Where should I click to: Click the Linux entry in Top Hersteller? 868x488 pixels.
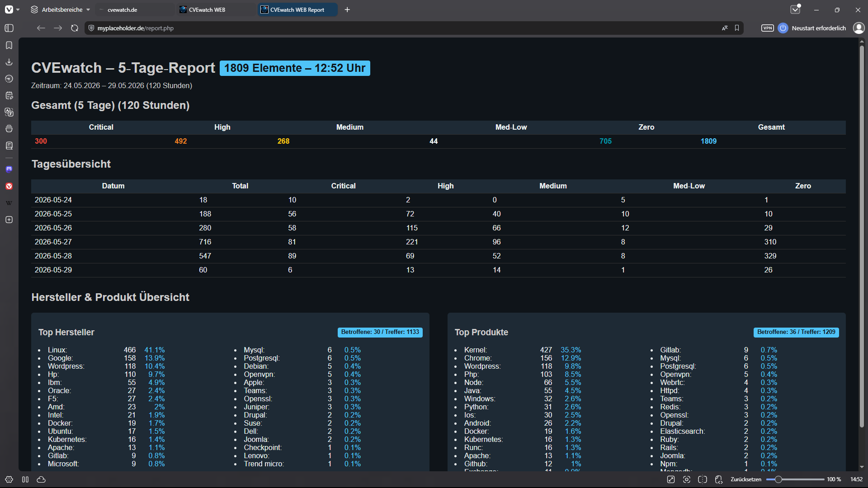pos(57,350)
